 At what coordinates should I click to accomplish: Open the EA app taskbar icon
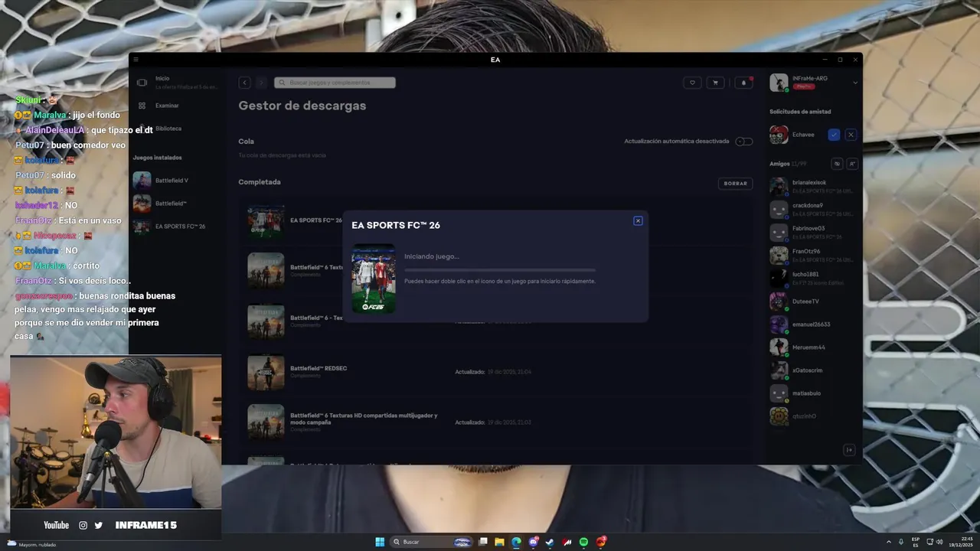click(601, 542)
